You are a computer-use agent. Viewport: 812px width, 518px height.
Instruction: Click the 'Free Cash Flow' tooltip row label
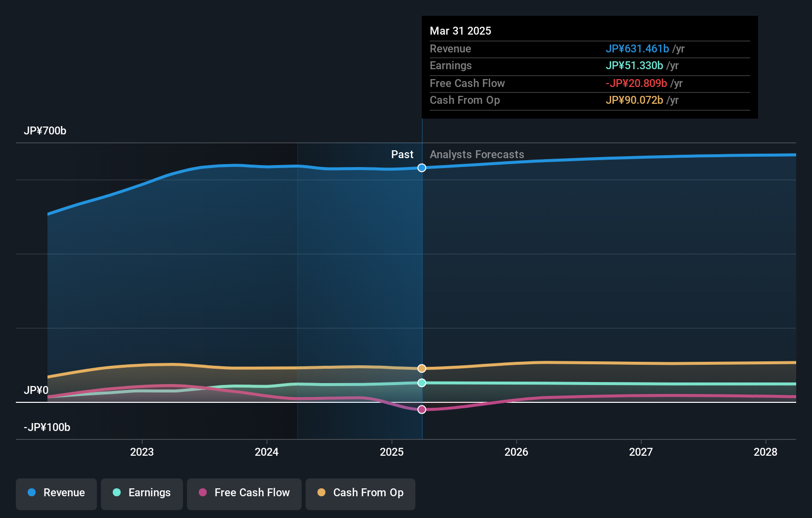(x=467, y=83)
